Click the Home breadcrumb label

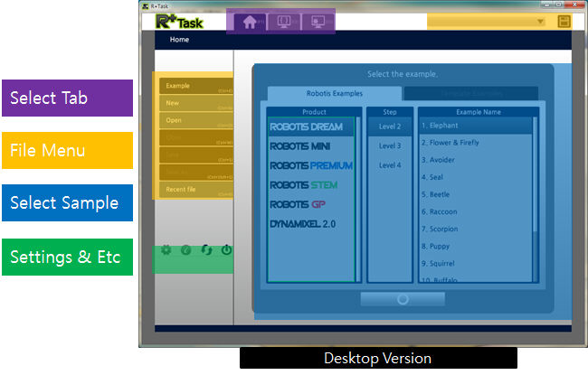[x=179, y=40]
